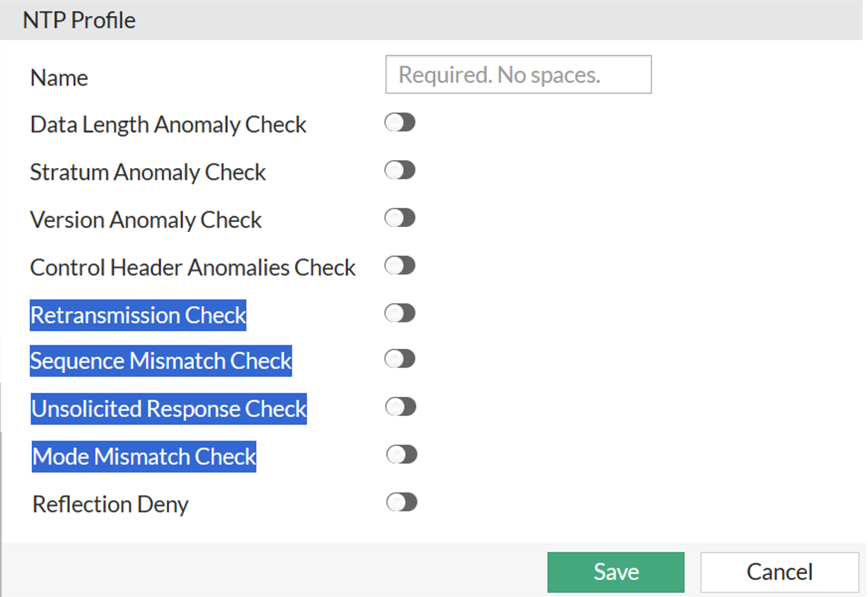
Task: Enable Unsolicited Response Check toggle
Action: click(401, 407)
